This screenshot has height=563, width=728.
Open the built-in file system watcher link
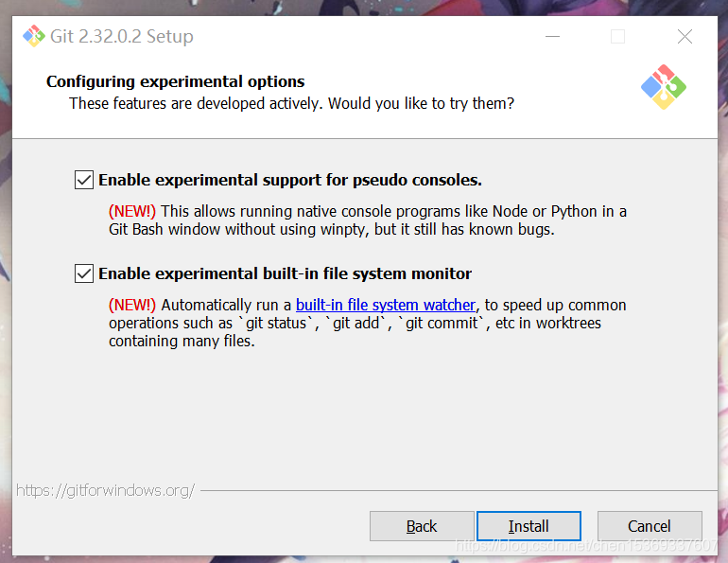pos(385,305)
